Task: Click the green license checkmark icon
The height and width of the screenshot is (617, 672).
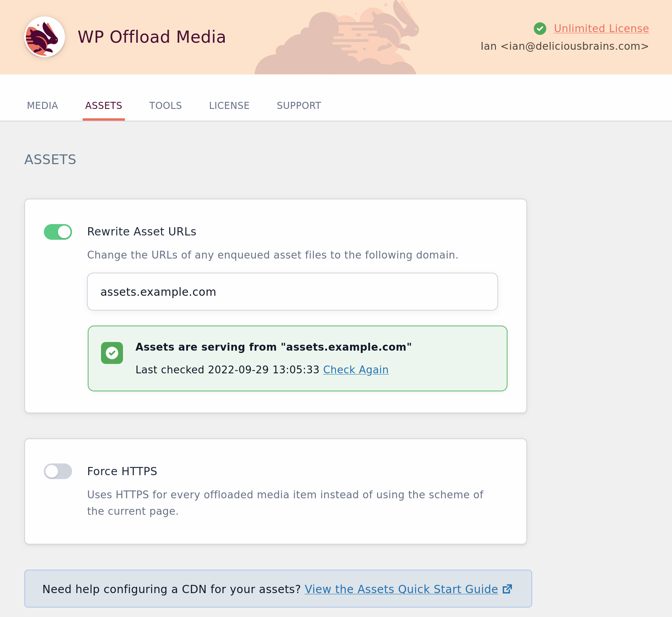Action: click(x=540, y=29)
